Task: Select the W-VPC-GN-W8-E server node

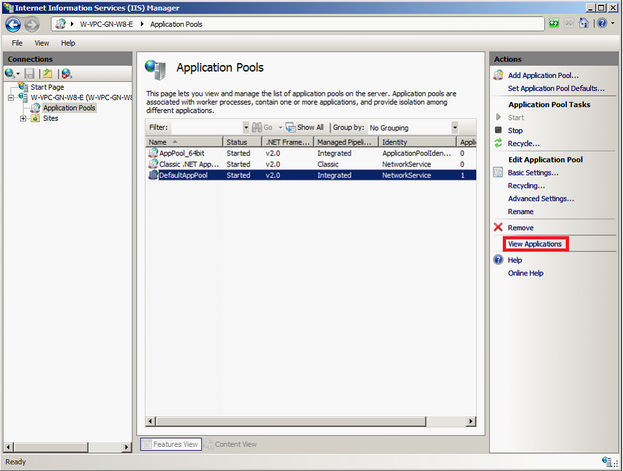Action: pyautogui.click(x=81, y=97)
